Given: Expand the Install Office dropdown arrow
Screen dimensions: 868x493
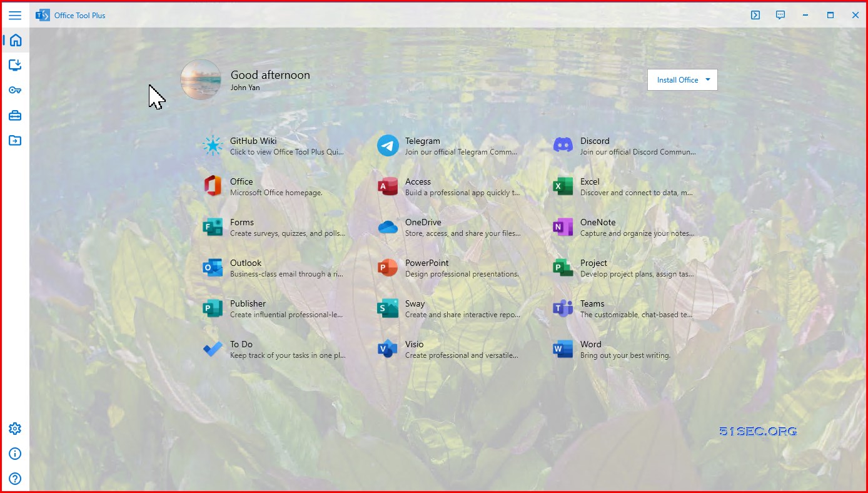Looking at the screenshot, I should [x=708, y=80].
